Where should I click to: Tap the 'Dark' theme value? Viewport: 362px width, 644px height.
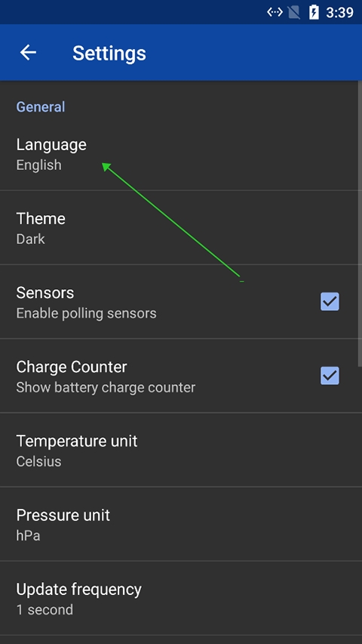coord(30,239)
